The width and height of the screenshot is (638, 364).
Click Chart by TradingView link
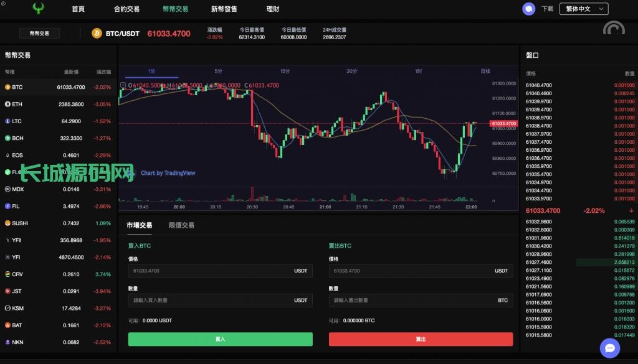click(x=168, y=173)
